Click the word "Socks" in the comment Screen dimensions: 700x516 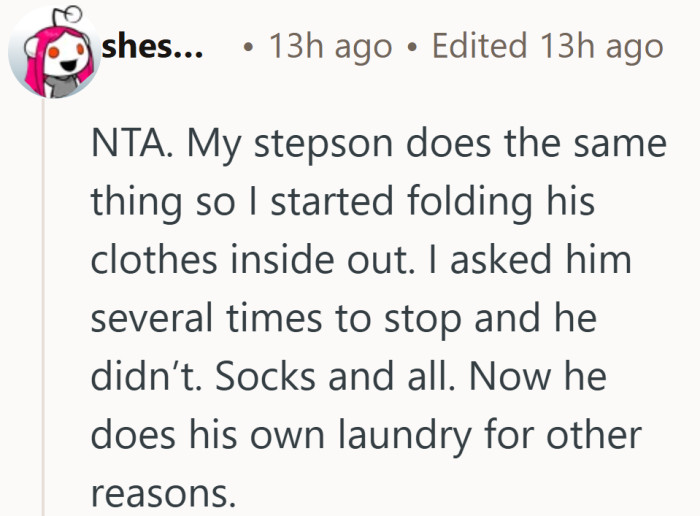click(262, 376)
